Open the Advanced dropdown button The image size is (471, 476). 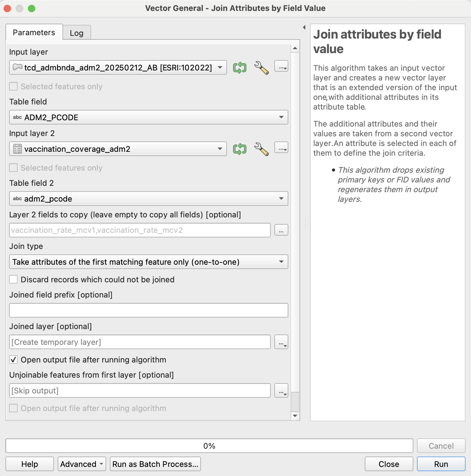82,464
